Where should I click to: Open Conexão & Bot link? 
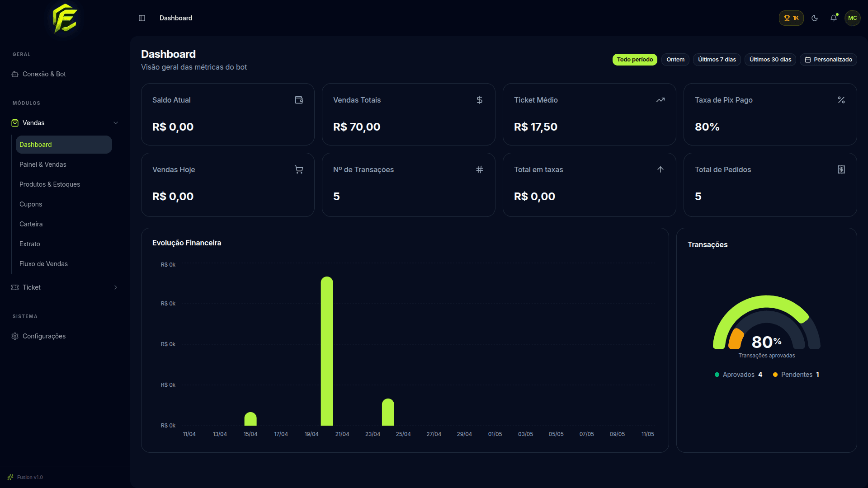click(44, 74)
